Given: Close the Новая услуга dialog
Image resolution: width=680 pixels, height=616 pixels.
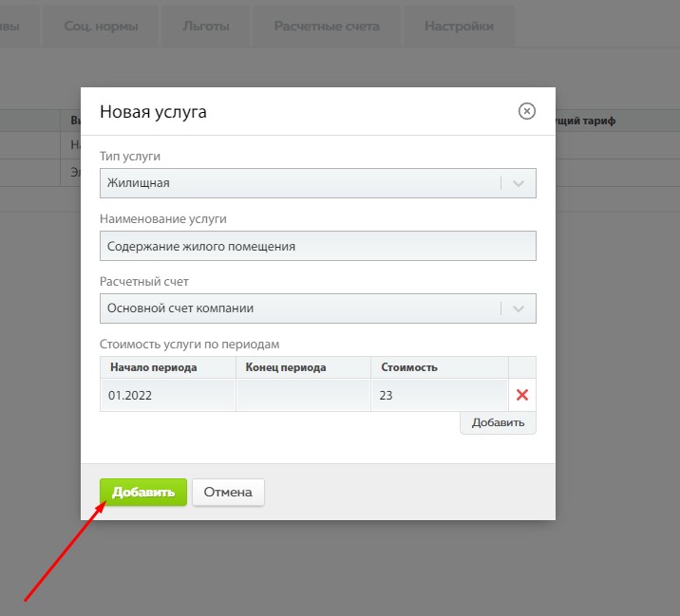Looking at the screenshot, I should tap(526, 111).
